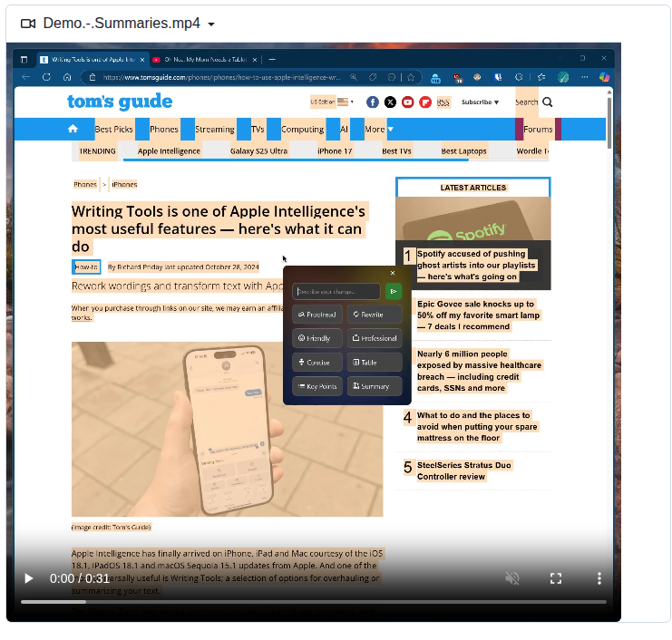This screenshot has width=672, height=640.
Task: Open TVs menu item
Action: (x=258, y=129)
